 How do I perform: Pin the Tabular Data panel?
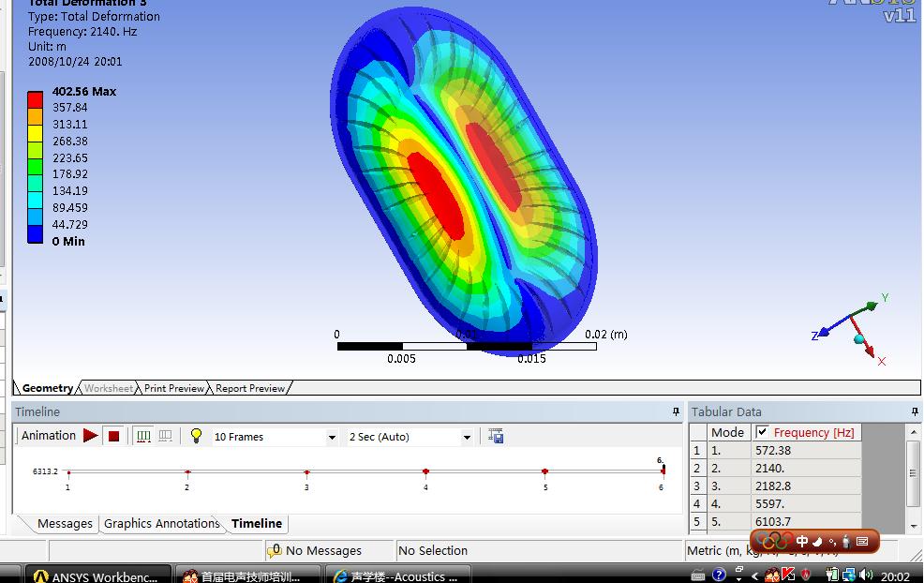tap(914, 411)
